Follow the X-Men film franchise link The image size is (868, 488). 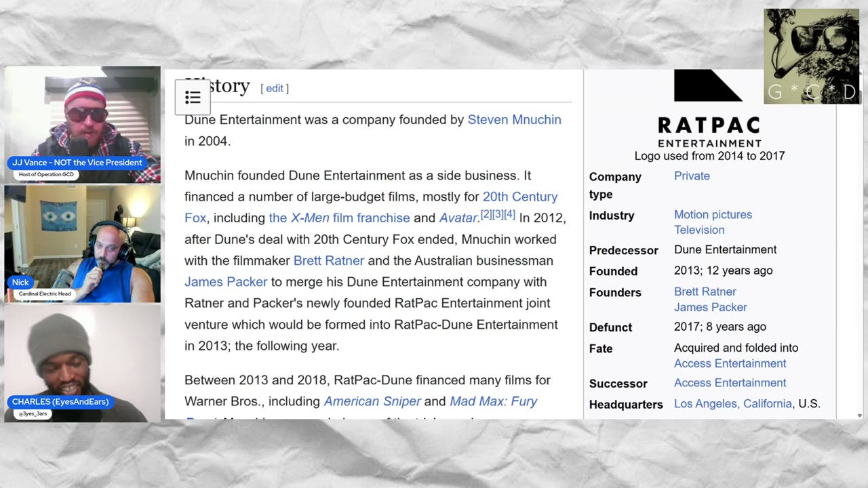339,218
